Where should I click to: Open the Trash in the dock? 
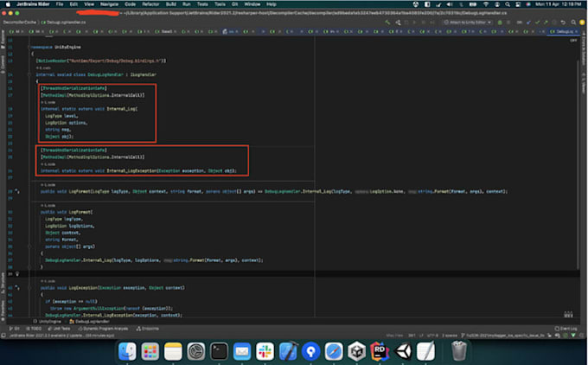tap(460, 350)
